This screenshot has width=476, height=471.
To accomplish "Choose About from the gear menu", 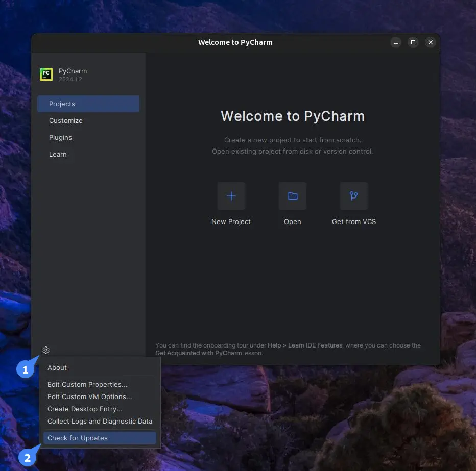I will [x=100, y=367].
